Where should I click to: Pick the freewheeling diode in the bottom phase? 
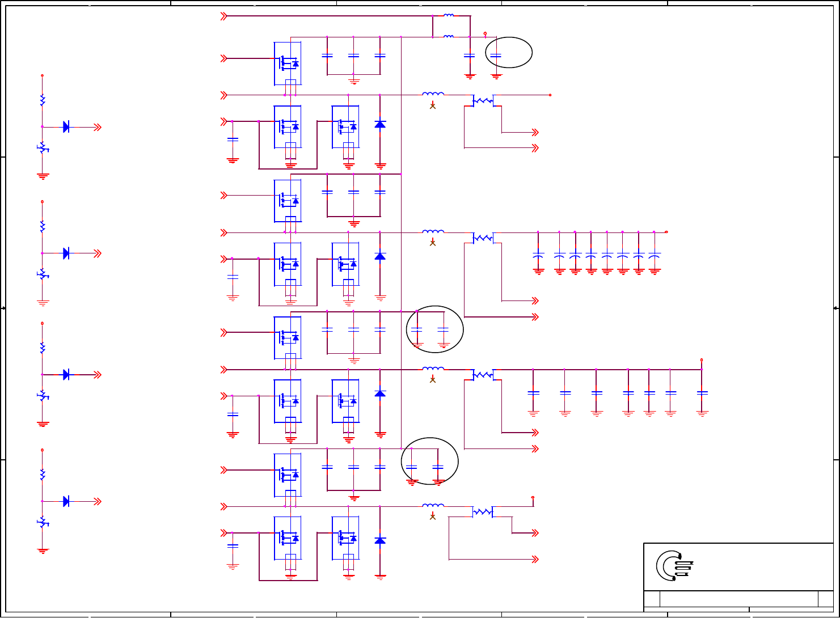380,540
